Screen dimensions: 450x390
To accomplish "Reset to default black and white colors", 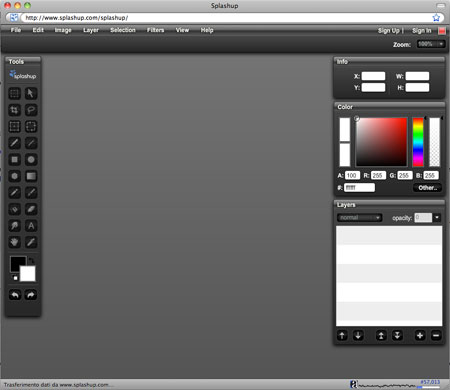I will tap(15, 277).
